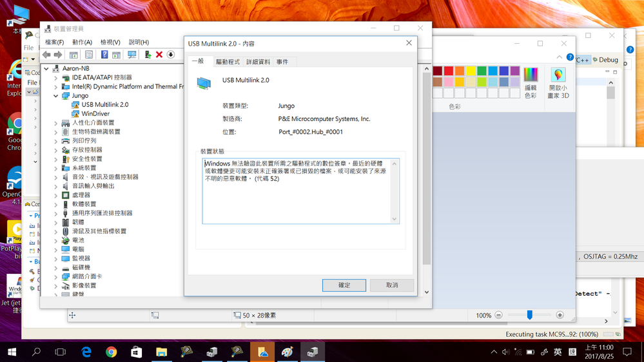Select 滑鼠及其他指標裝置 tree item
This screenshot has width=644, height=362.
pos(99,231)
